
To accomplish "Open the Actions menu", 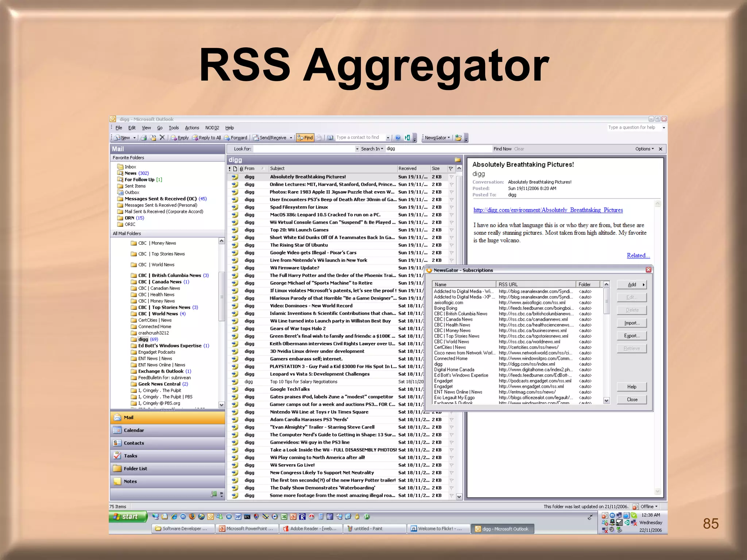I will click(x=192, y=128).
